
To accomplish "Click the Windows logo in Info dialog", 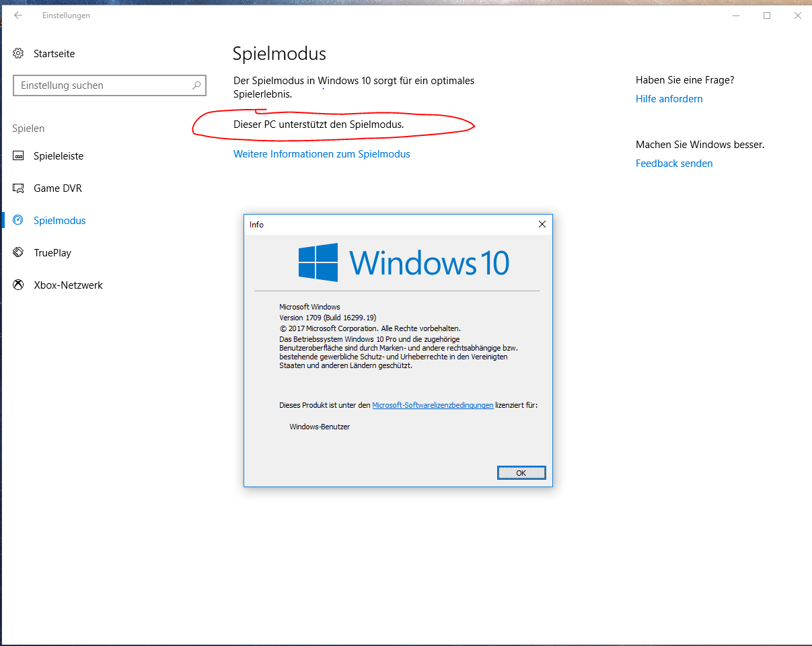I will coord(318,262).
